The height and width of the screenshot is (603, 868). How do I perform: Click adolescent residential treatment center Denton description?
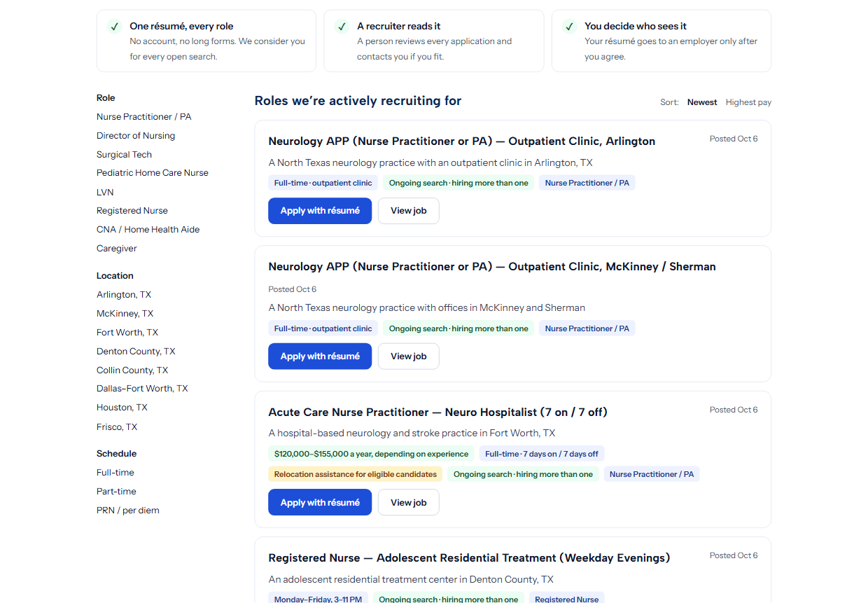pyautogui.click(x=411, y=579)
